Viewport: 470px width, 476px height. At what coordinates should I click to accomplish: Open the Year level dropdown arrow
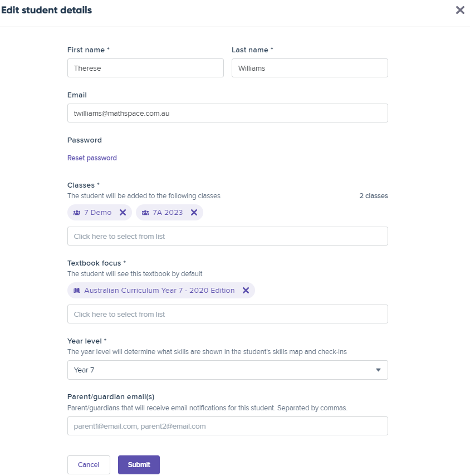(x=378, y=370)
